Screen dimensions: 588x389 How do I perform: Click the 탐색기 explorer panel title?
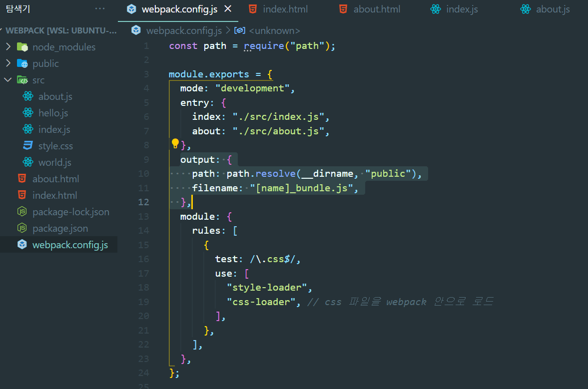click(17, 8)
